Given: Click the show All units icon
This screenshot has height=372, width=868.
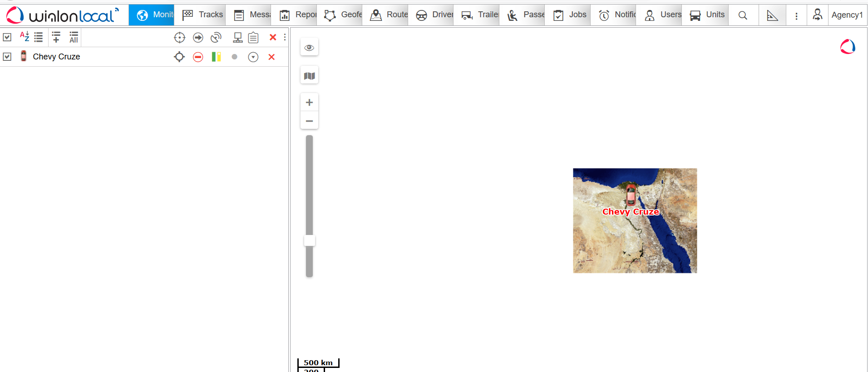Looking at the screenshot, I should click(74, 37).
